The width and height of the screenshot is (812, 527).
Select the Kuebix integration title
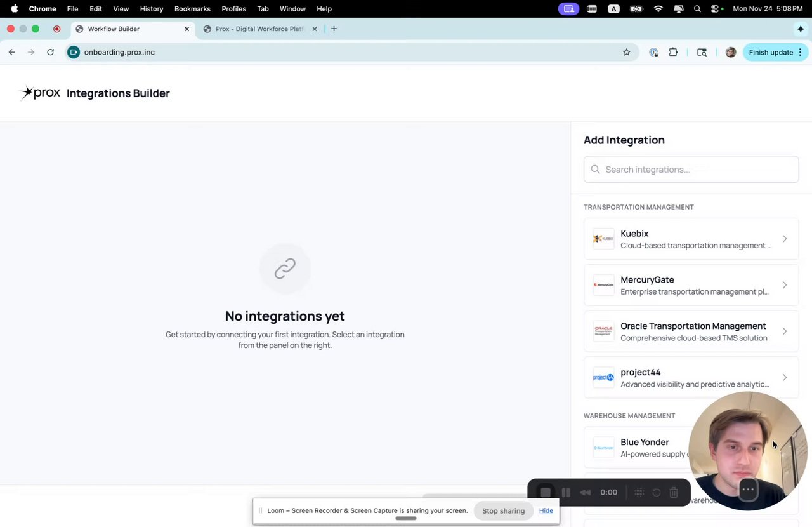tap(634, 233)
